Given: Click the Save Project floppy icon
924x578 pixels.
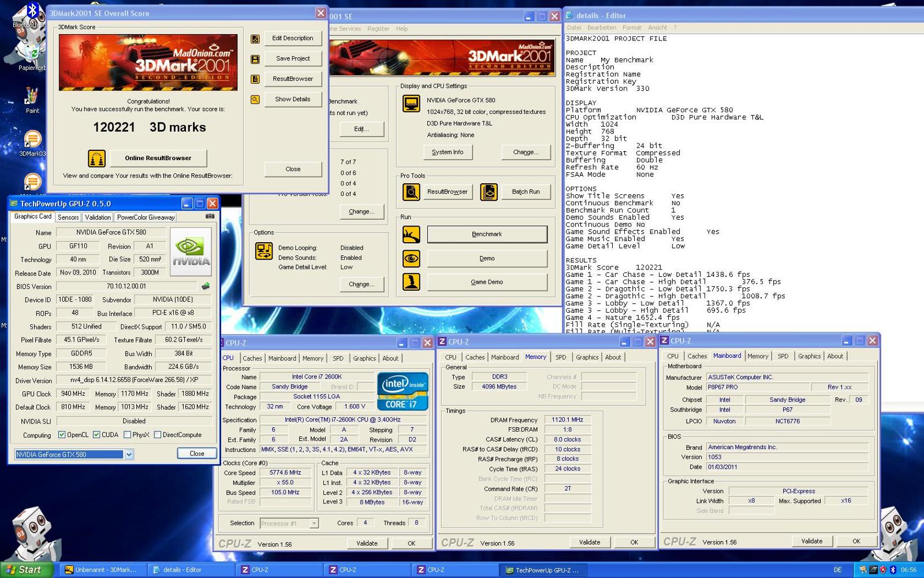Looking at the screenshot, I should click(x=255, y=59).
